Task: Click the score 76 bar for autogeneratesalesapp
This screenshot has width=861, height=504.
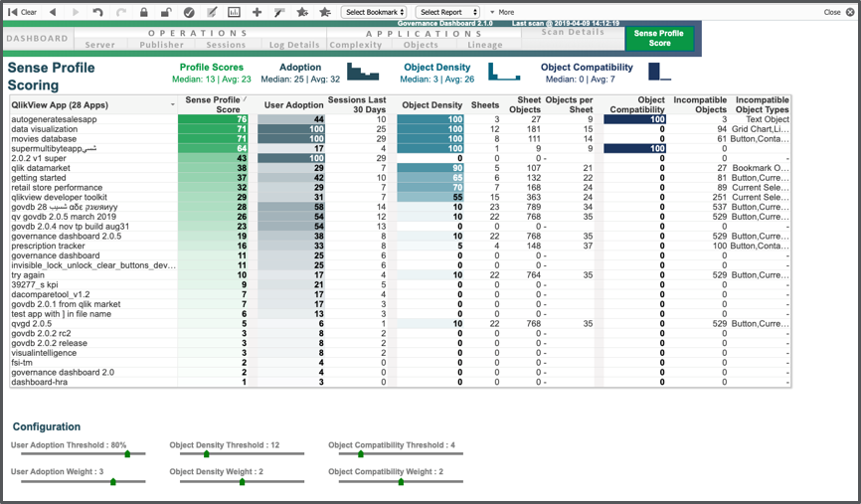Action: [213, 119]
